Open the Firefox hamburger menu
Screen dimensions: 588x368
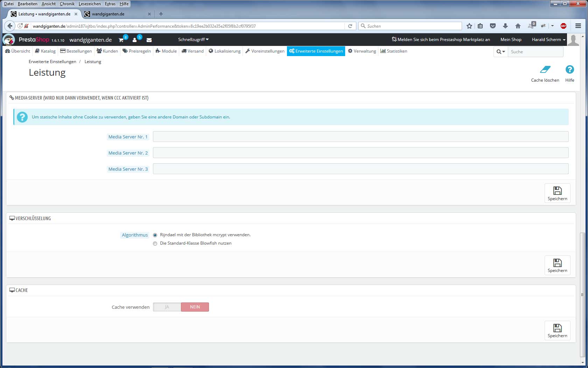[x=578, y=26]
